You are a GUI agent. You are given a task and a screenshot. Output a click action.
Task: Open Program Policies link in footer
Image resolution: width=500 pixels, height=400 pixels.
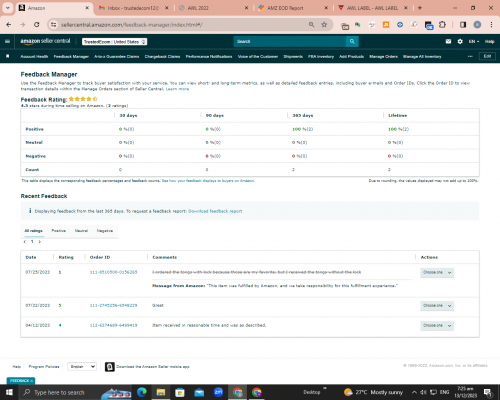(x=44, y=367)
